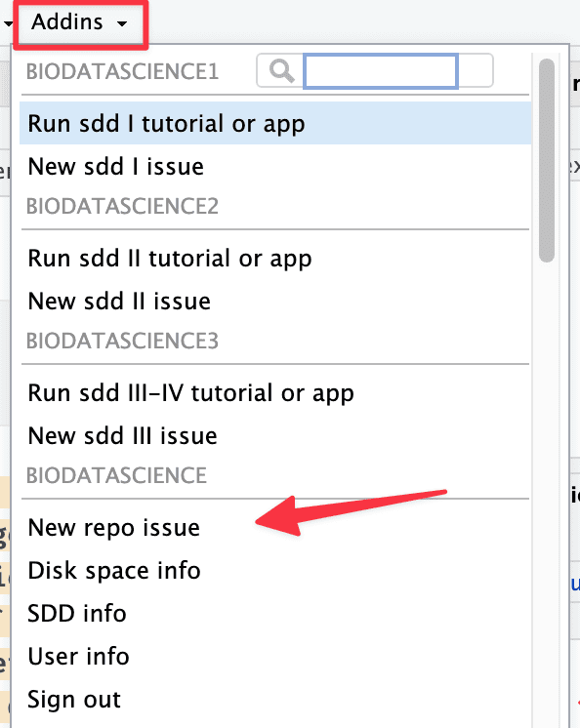The image size is (580, 728).
Task: Select Run sdd II tutorial or app
Action: click(275, 259)
